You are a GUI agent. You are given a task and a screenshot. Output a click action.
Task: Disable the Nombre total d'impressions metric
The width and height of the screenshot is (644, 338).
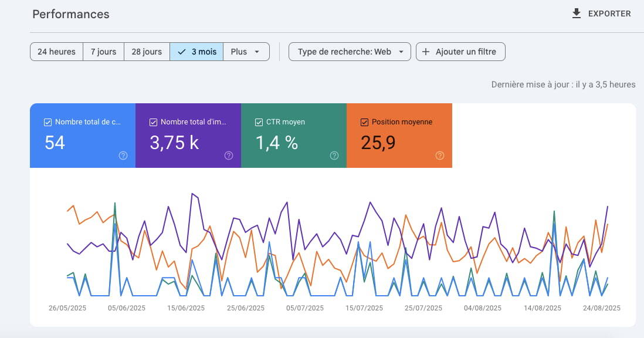click(x=152, y=121)
